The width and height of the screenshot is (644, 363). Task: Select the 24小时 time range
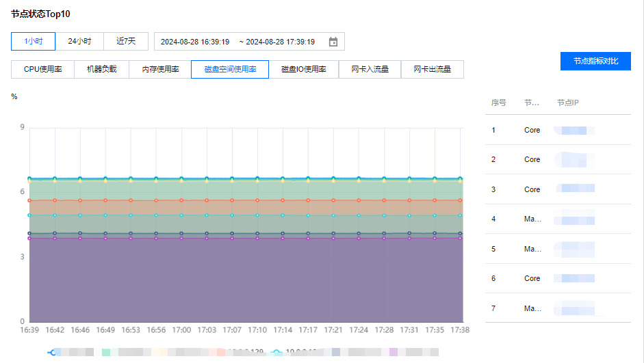[x=79, y=42]
